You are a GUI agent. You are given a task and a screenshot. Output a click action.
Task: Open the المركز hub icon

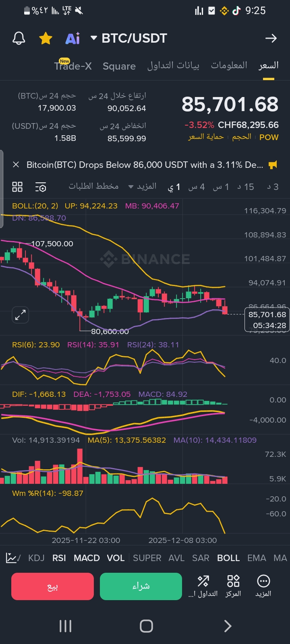pyautogui.click(x=233, y=586)
